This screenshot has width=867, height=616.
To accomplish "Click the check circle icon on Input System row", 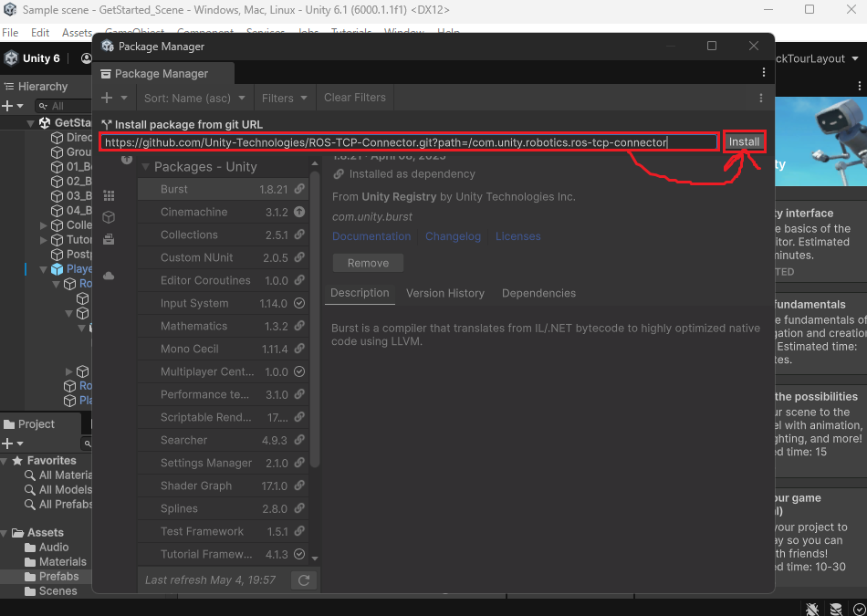I will tap(299, 303).
